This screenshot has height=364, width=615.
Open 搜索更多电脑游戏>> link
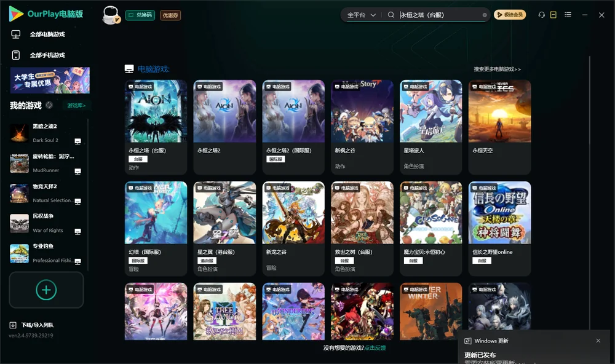pyautogui.click(x=497, y=69)
